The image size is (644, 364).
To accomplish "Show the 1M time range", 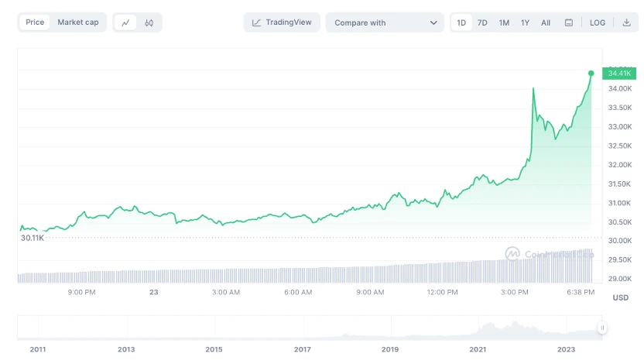I will (x=504, y=22).
